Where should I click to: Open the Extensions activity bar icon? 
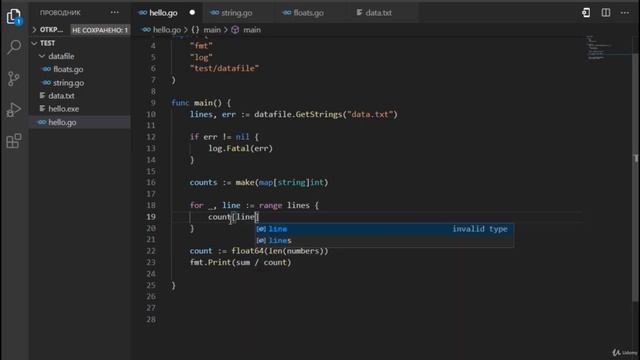14,141
